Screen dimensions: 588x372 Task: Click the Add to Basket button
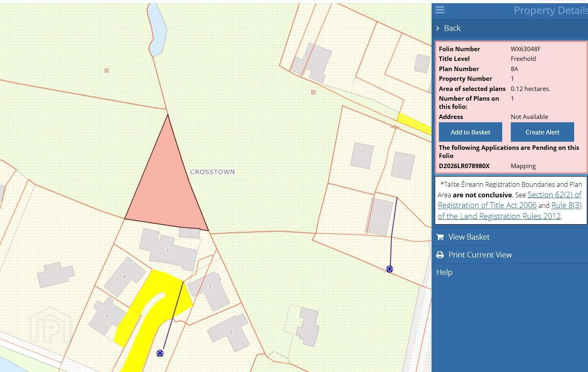[x=471, y=132]
